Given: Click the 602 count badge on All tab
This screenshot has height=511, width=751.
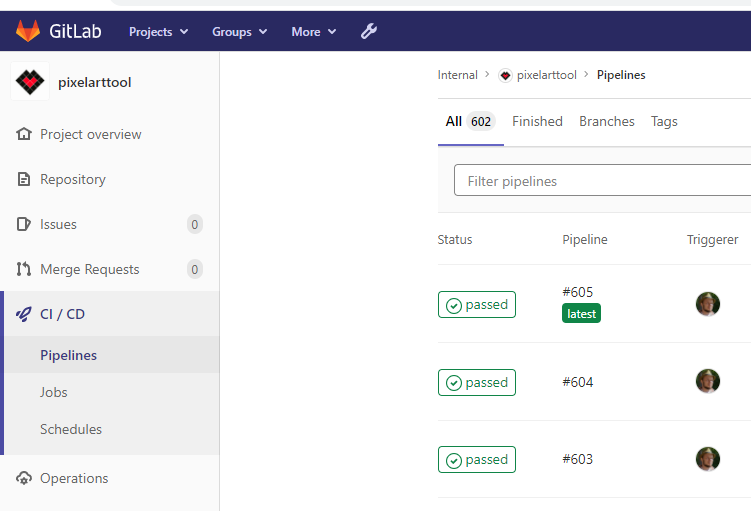Looking at the screenshot, I should [x=481, y=122].
